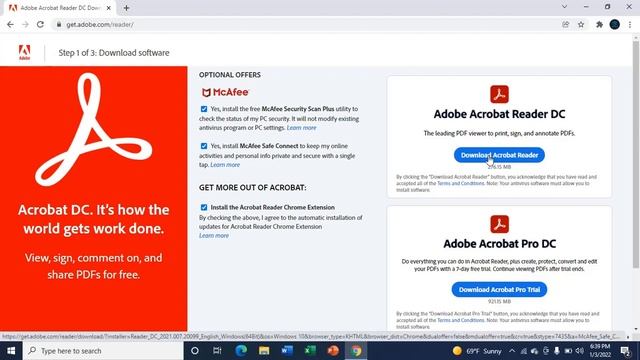
Task: Click the heading Adobe Acrobat Reader DC
Action: 499,114
